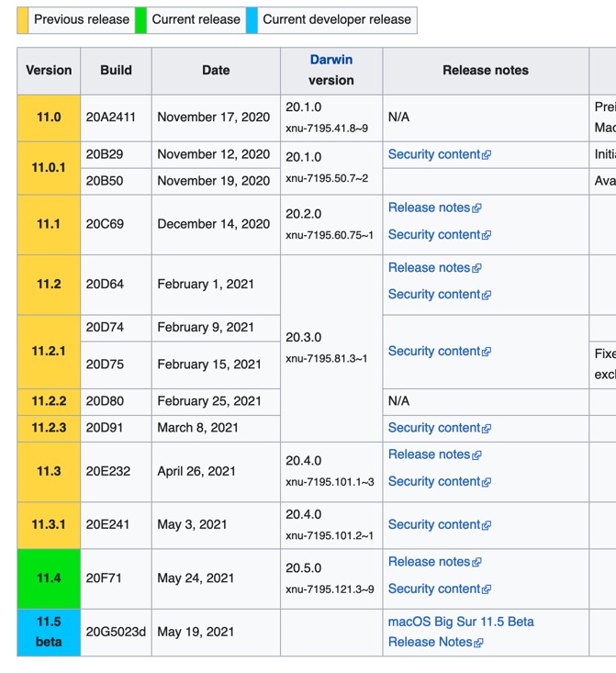This screenshot has width=616, height=673.
Task: Click build number 20E241
Action: tap(107, 524)
